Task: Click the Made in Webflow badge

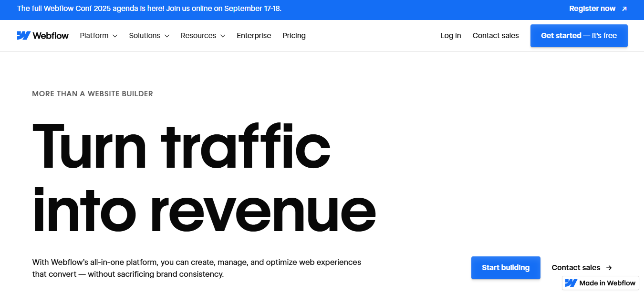Action: click(x=601, y=283)
